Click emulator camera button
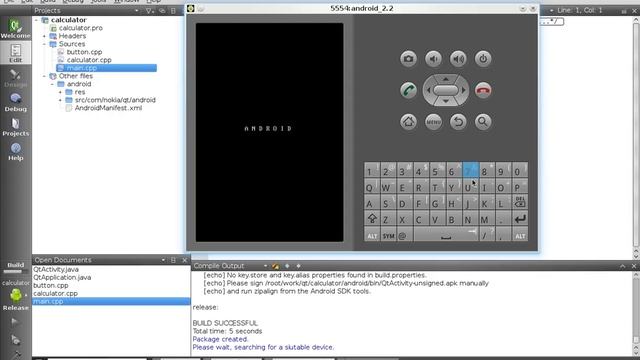Screen dimensions: 640x360 click(408, 59)
